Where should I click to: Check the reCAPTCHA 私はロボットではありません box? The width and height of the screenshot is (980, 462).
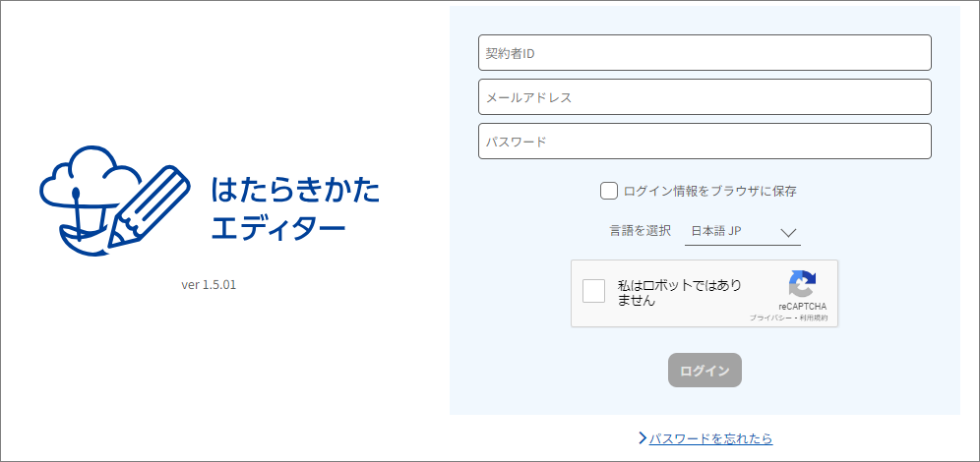594,291
